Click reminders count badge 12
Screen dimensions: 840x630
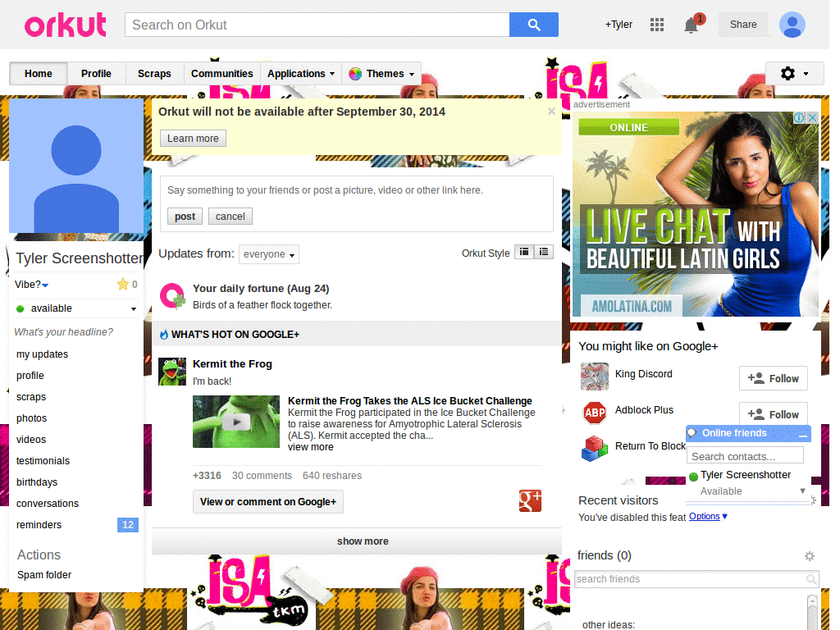(128, 525)
